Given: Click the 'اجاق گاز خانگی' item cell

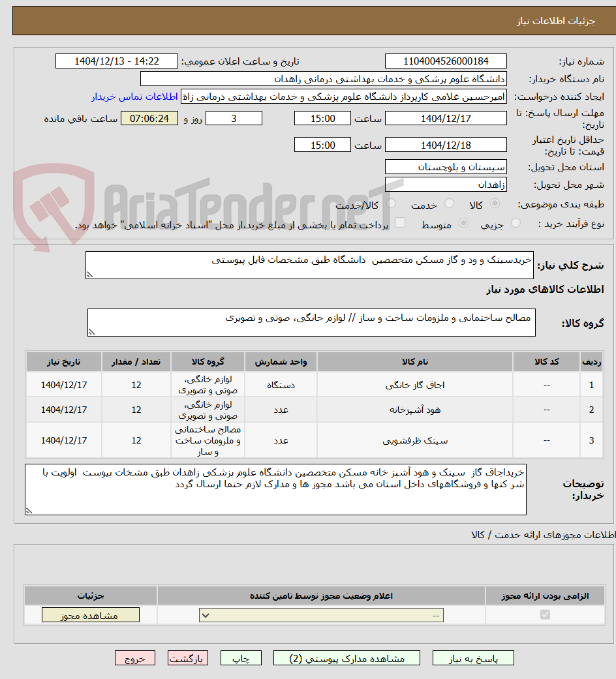Looking at the screenshot, I should pyautogui.click(x=415, y=385).
